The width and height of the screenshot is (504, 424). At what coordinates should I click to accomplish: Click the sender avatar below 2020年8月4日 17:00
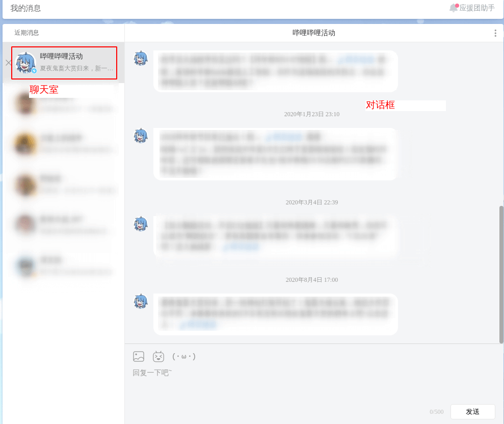click(x=141, y=302)
